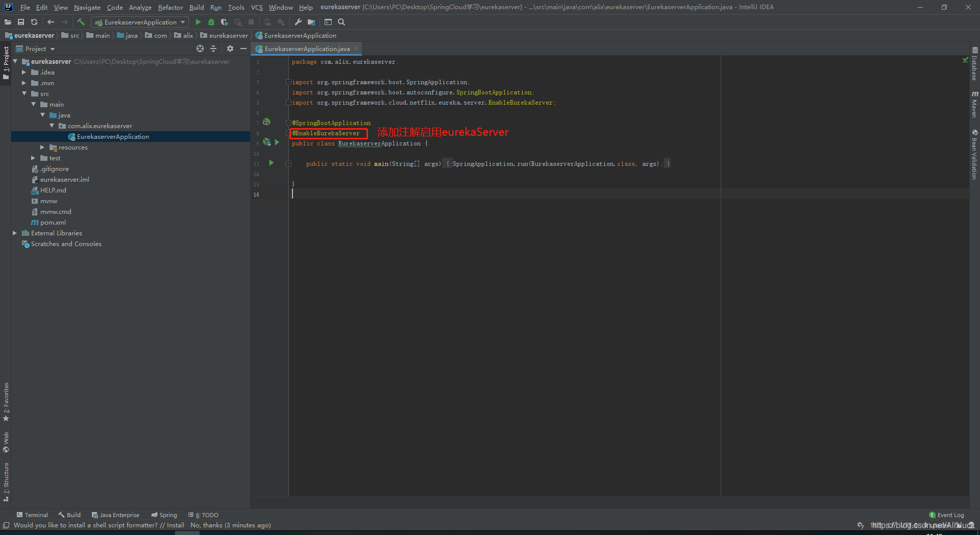
Task: Open settings with the wrench icon
Action: [298, 22]
